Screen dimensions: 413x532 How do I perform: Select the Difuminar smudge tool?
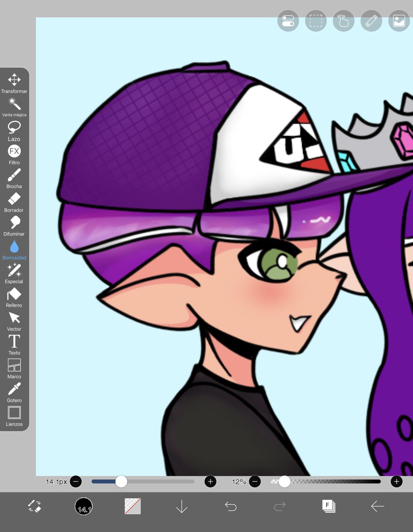click(x=14, y=226)
